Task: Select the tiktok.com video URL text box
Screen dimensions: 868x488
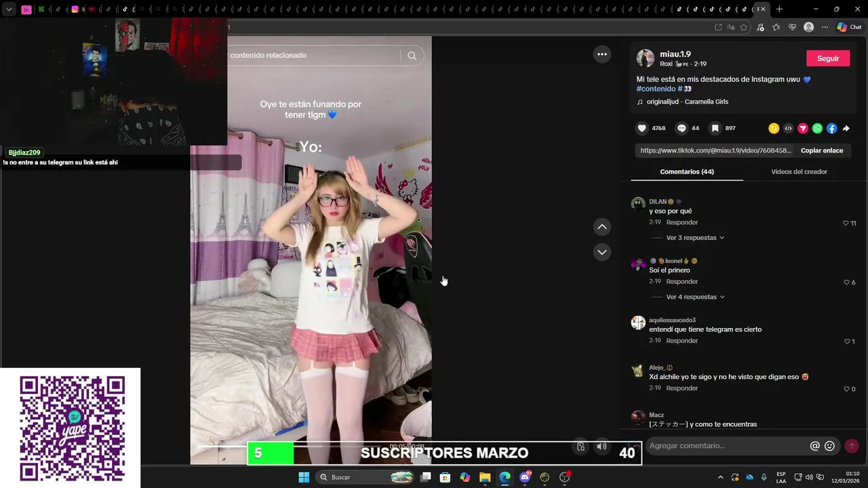Action: click(715, 150)
